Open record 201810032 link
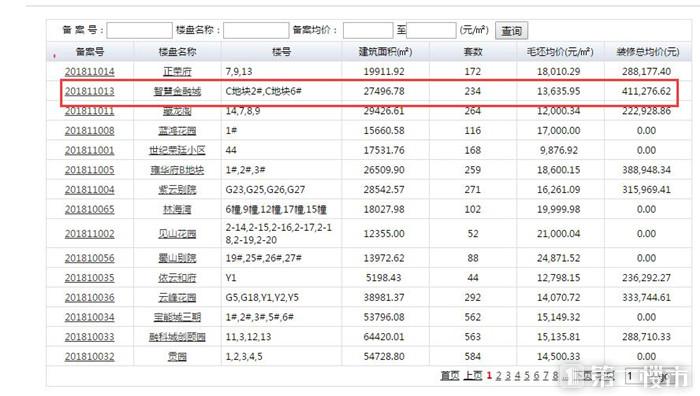Viewport: 700px width, 396px height. point(89,357)
